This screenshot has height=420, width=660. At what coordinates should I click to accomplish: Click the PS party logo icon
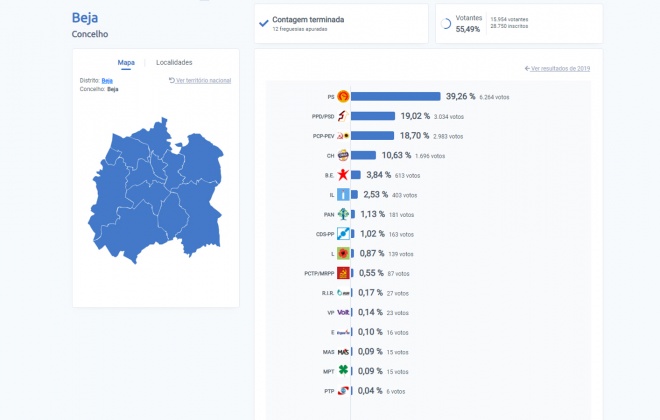(x=343, y=96)
